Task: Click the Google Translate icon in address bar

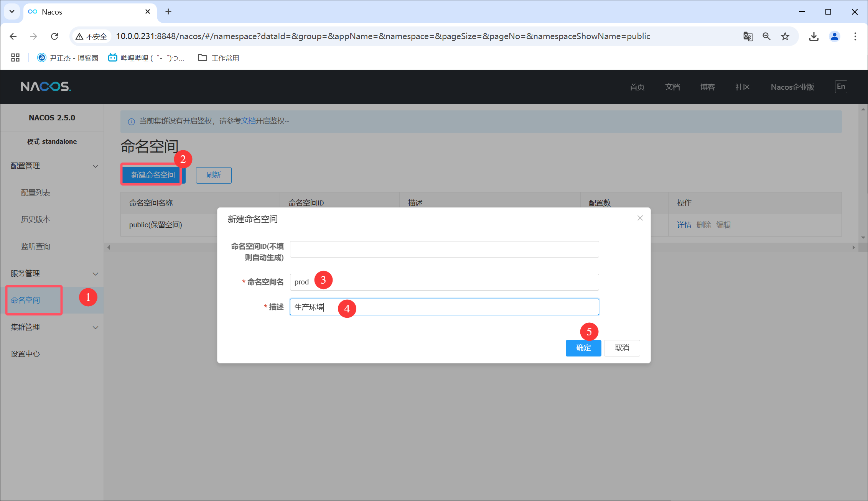Action: (x=748, y=36)
